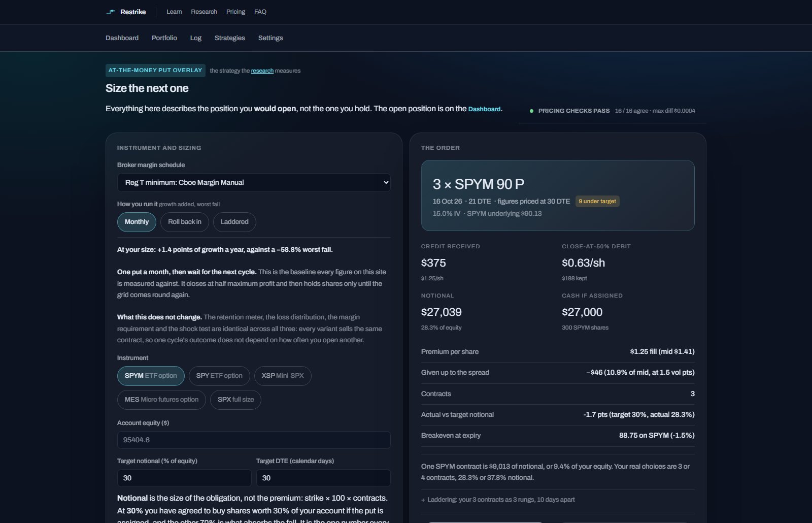812x523 pixels.
Task: Click the 'Size the next one' heading
Action: [147, 88]
